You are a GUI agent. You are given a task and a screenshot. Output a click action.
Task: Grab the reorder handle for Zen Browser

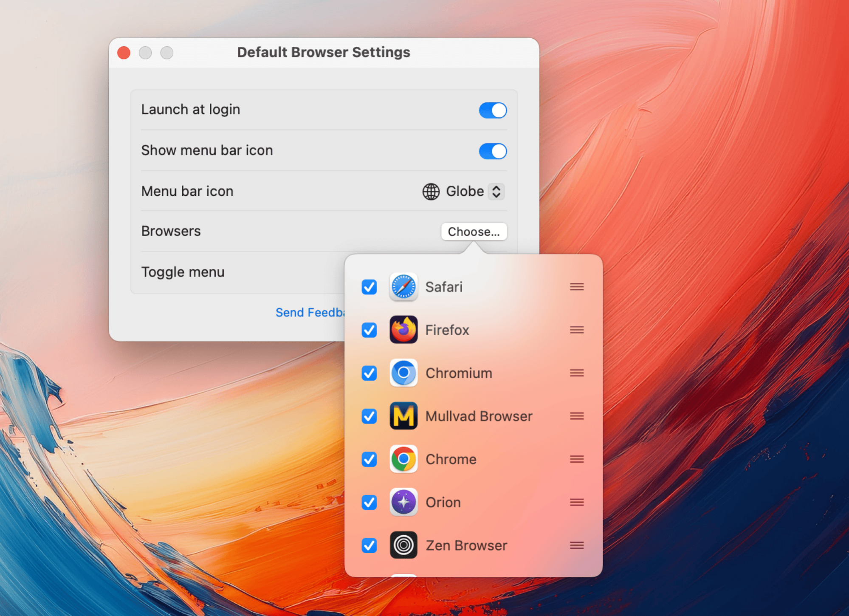point(576,545)
